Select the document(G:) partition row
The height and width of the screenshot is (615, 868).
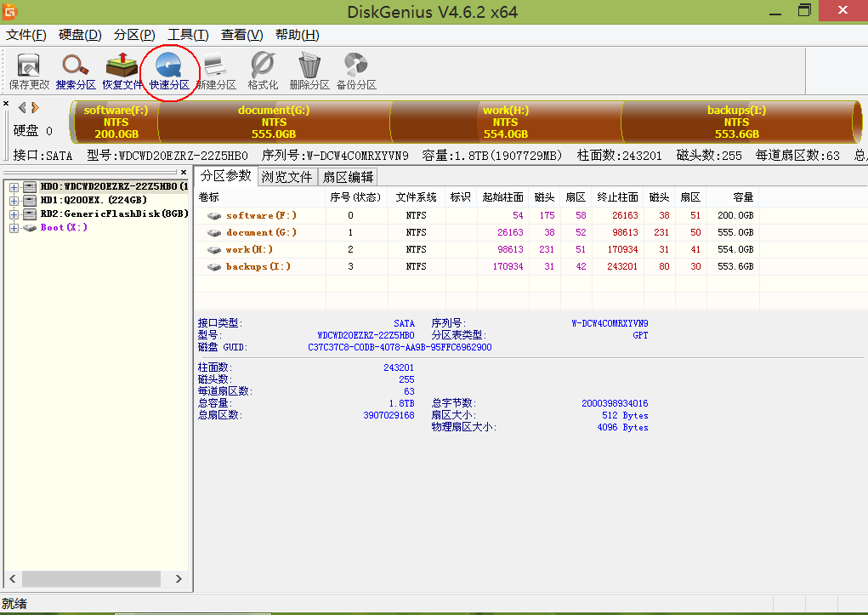pyautogui.click(x=477, y=233)
